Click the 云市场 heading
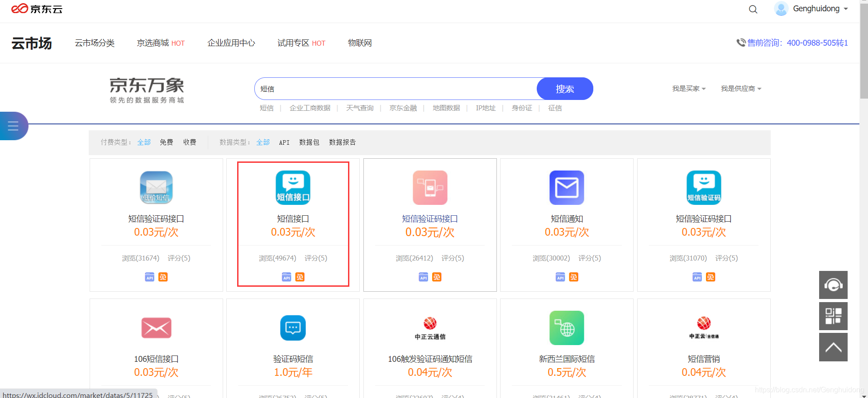This screenshot has width=868, height=398. [32, 43]
